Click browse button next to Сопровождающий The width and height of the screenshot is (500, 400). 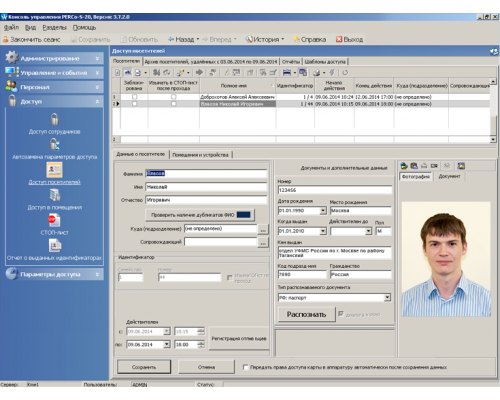[263, 243]
